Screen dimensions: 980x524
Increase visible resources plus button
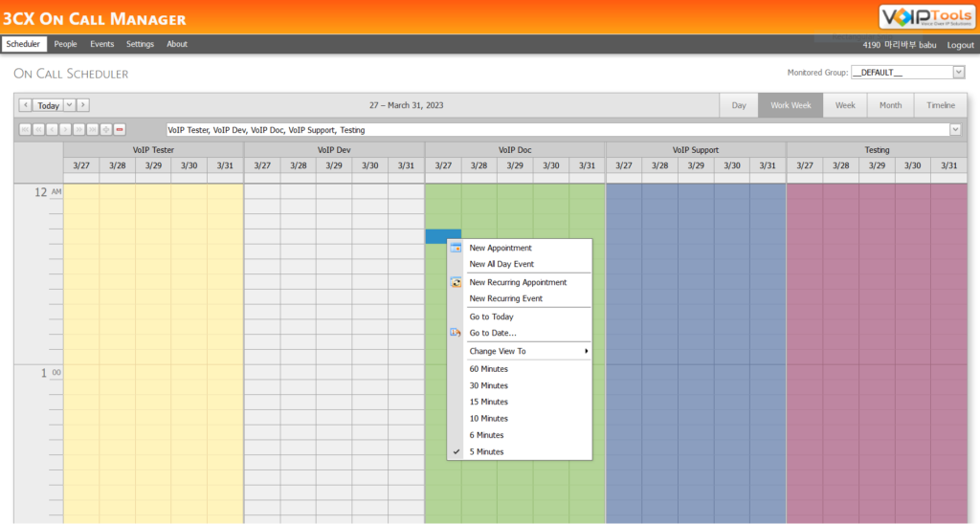click(106, 129)
